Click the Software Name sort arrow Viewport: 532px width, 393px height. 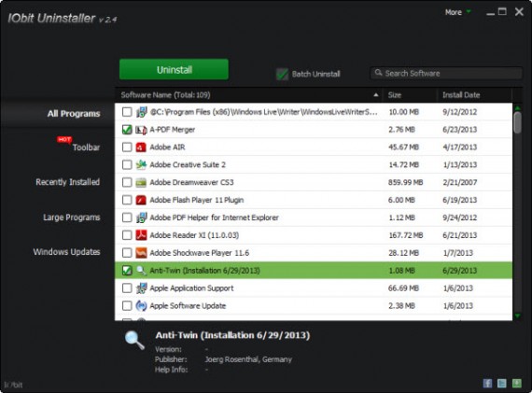[376, 95]
